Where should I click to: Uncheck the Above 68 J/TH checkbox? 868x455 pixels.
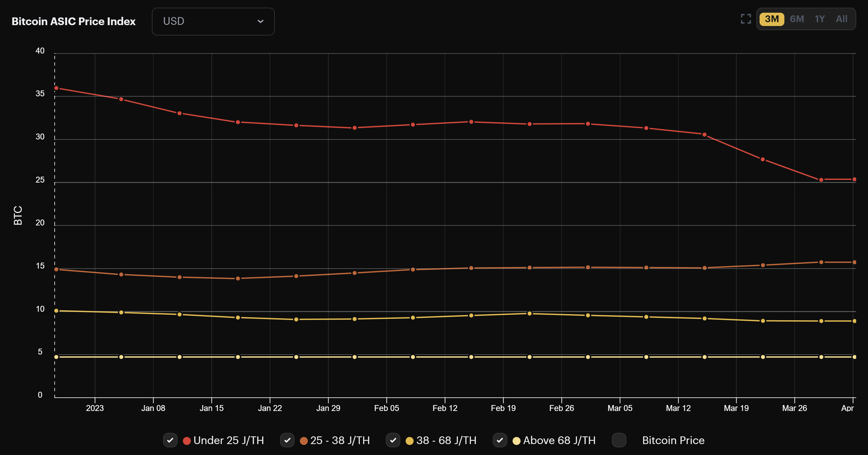(500, 440)
